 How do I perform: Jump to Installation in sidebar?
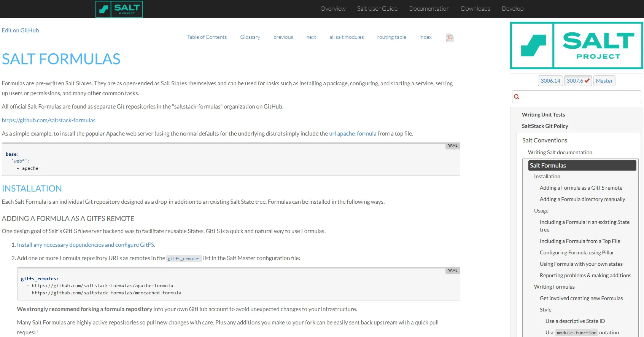547,177
